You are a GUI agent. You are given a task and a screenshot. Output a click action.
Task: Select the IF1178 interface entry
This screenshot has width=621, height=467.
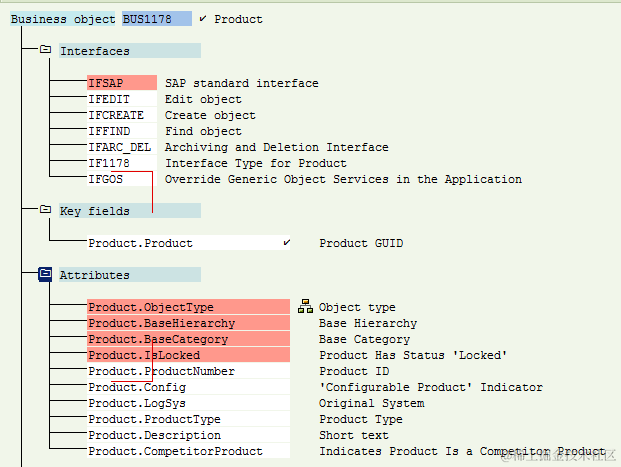point(122,163)
